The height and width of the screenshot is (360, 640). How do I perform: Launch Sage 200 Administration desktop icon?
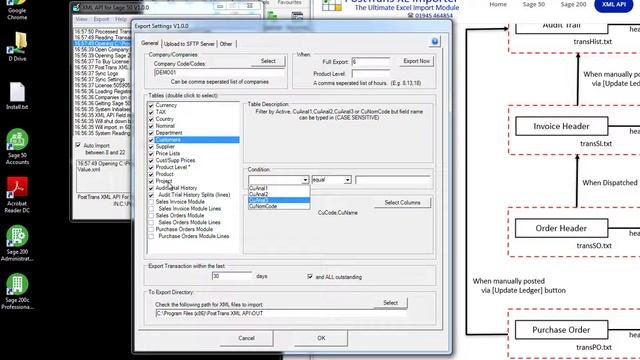(x=17, y=243)
